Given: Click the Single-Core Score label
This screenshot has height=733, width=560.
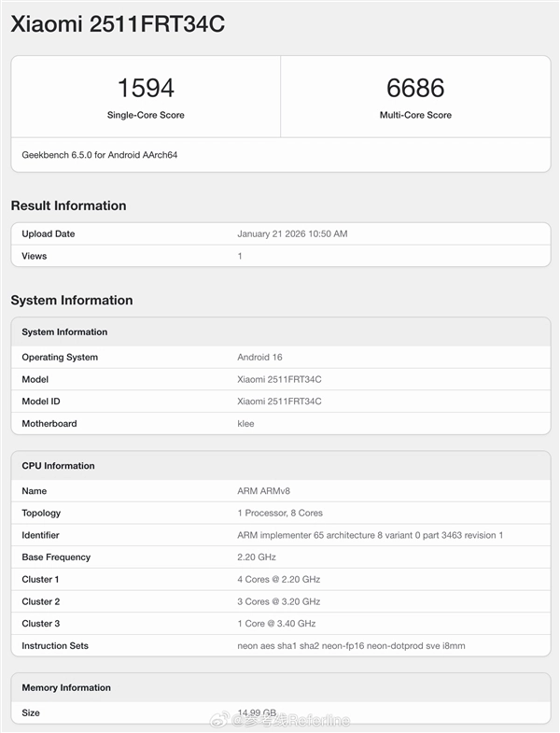Looking at the screenshot, I should [146, 115].
